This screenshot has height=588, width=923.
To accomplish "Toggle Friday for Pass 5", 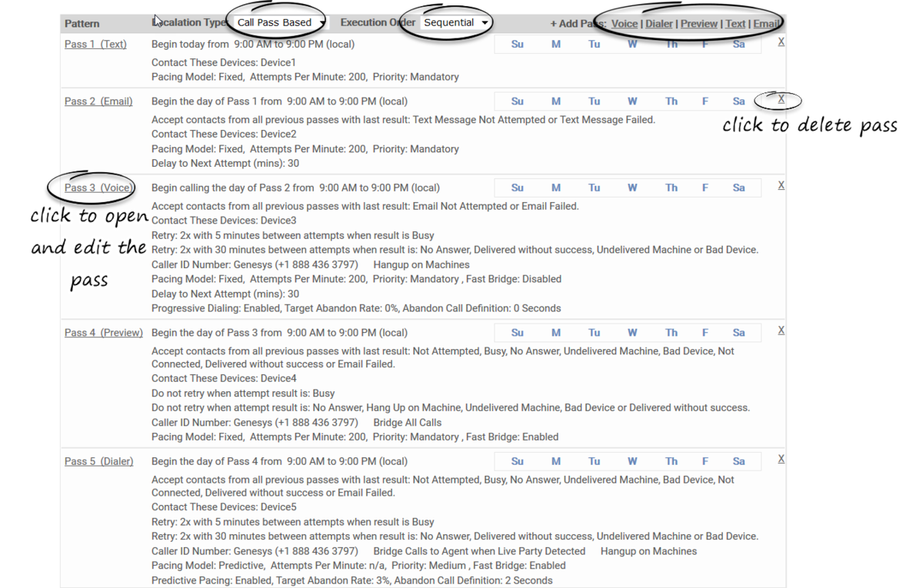I will pyautogui.click(x=705, y=462).
